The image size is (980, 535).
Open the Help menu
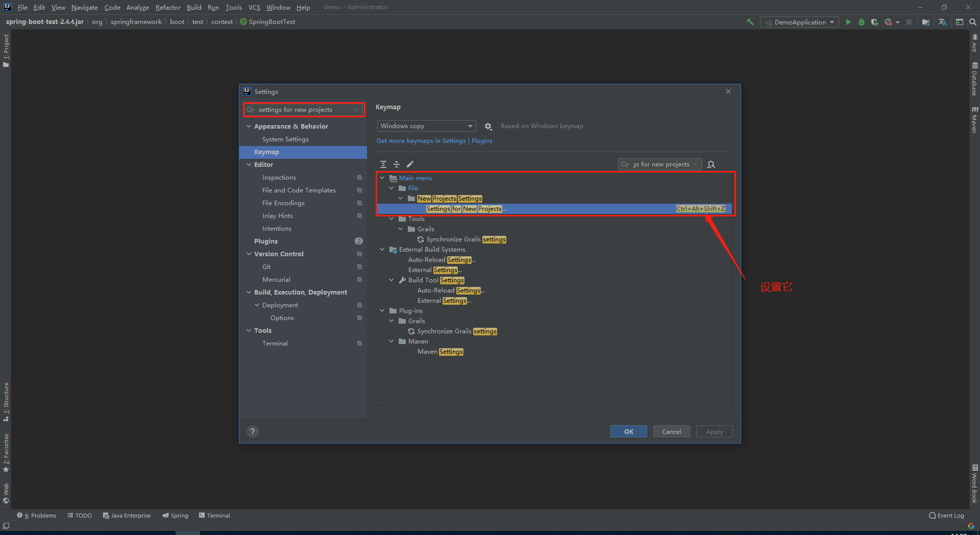pos(303,7)
